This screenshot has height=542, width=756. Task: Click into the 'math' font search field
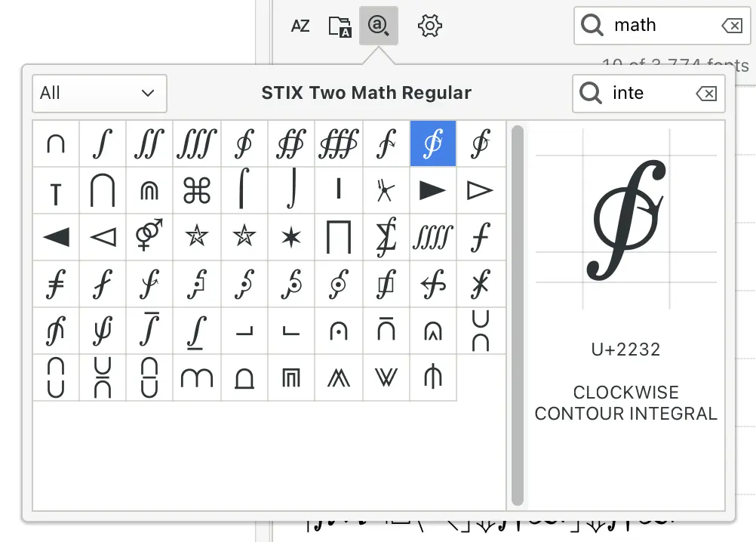pyautogui.click(x=660, y=26)
